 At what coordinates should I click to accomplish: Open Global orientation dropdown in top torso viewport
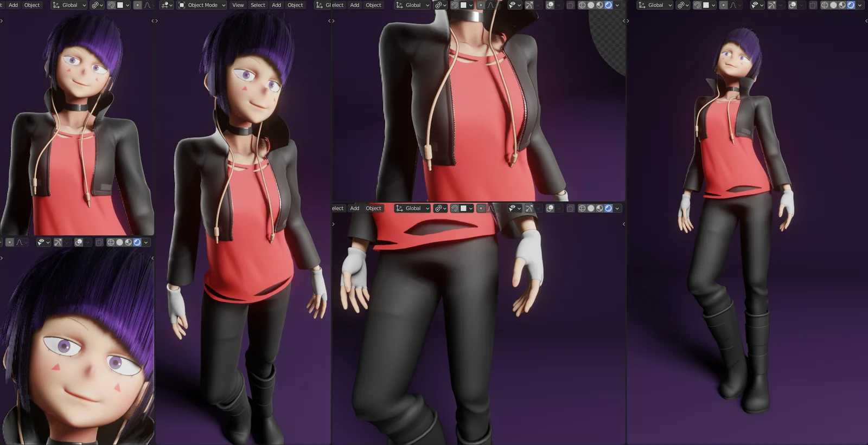click(413, 5)
